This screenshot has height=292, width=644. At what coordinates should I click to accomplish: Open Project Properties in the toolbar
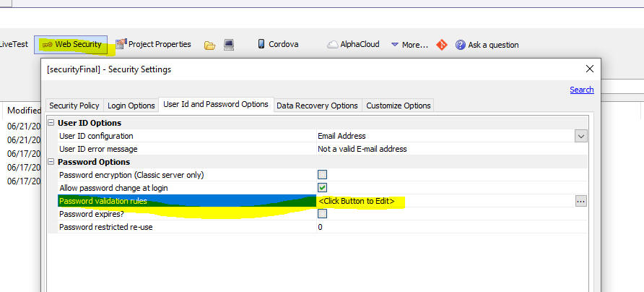click(153, 44)
